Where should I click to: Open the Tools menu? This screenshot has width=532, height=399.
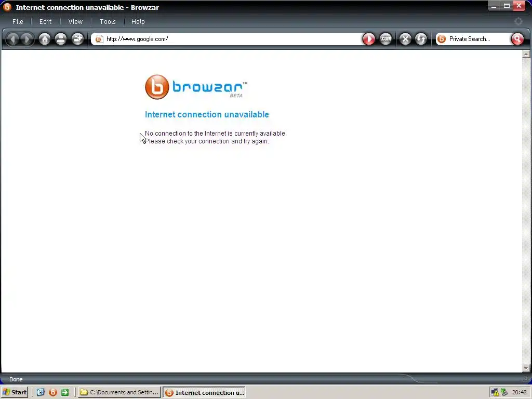pos(108,21)
